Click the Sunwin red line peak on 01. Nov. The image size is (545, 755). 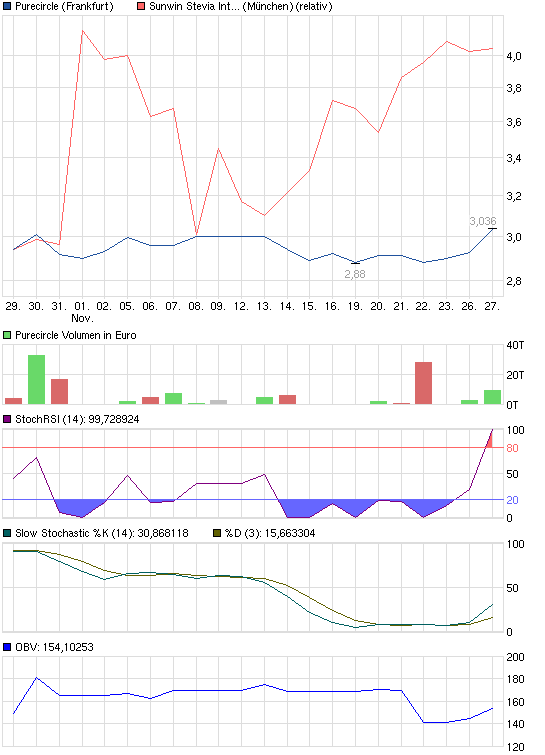pyautogui.click(x=82, y=31)
